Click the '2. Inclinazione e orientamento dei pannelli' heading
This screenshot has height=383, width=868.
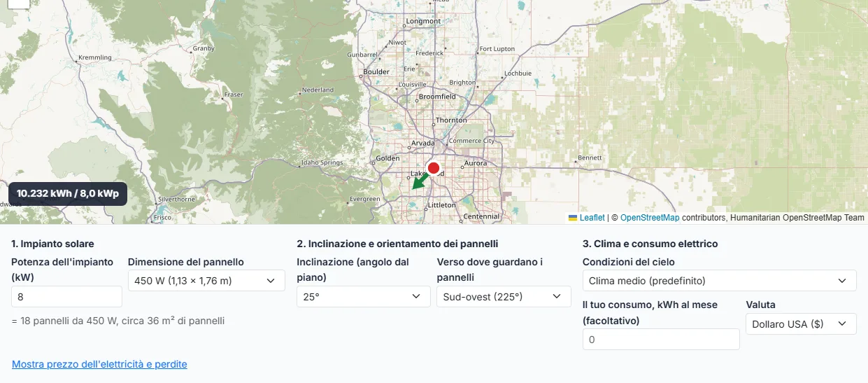click(x=397, y=244)
